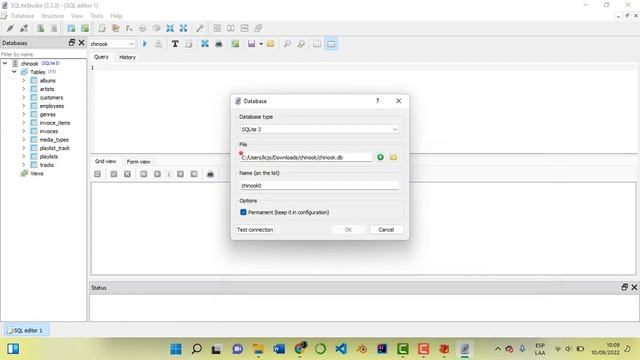640x360 pixels.
Task: Toggle Permanent keep in configuration checkbox
Action: click(244, 212)
